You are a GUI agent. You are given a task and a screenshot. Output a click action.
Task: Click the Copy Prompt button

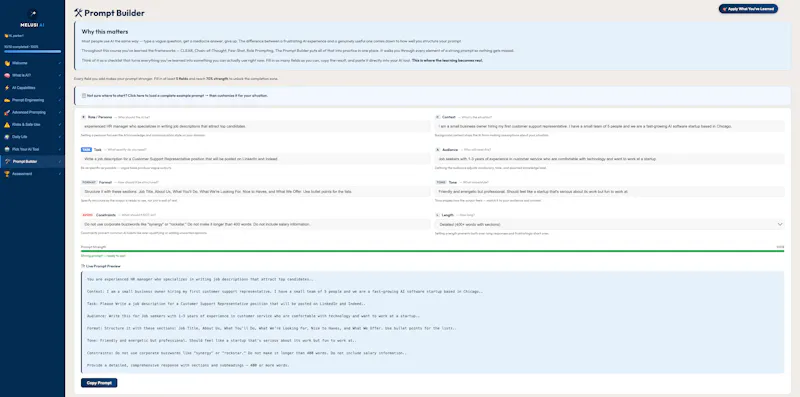(x=99, y=382)
